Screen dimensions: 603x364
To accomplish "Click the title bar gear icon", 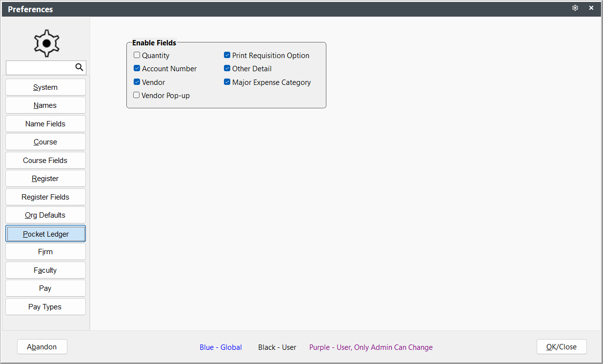I will tap(575, 8).
